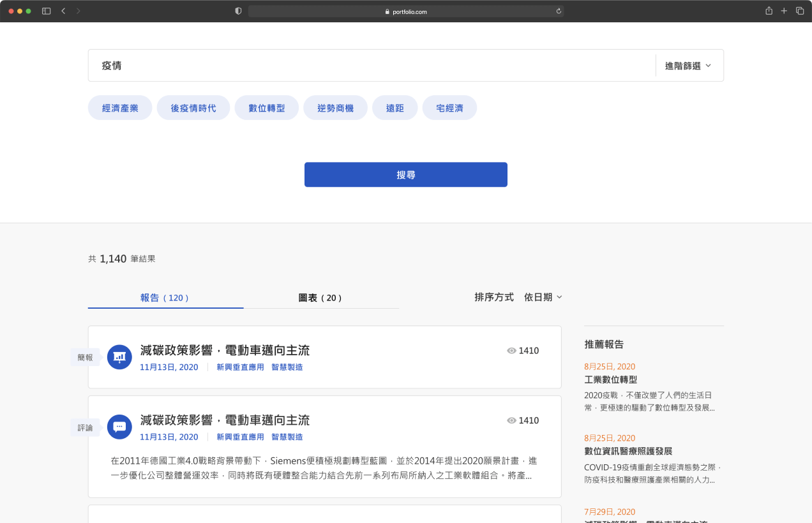Image resolution: width=812 pixels, height=523 pixels.
Task: Open the 依日期 sort order dropdown
Action: (543, 297)
